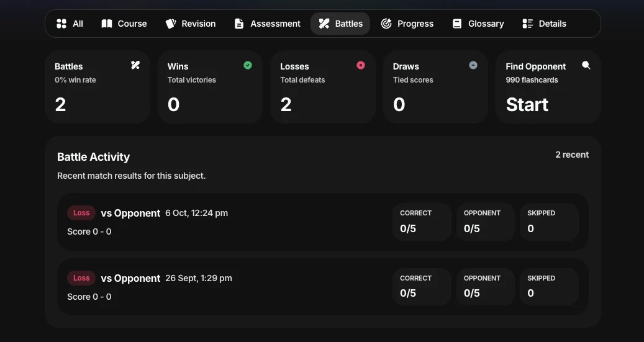Click the grey minus icon in Draws card

(x=473, y=65)
